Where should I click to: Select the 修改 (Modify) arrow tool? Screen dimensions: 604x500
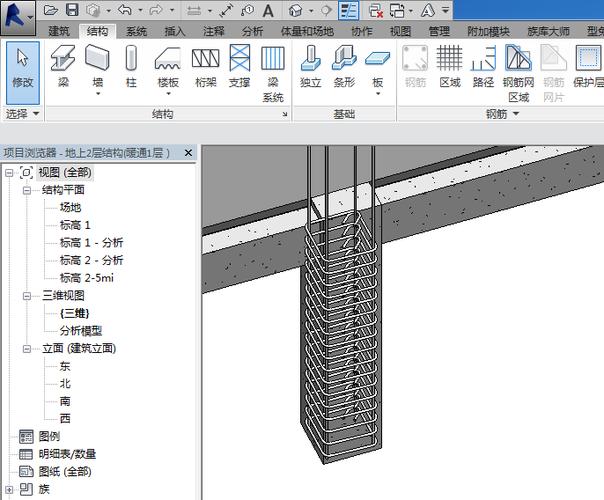pyautogui.click(x=22, y=66)
